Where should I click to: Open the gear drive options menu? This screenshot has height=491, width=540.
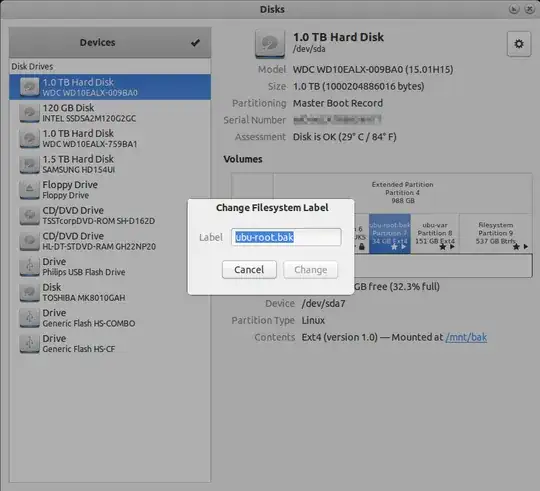click(x=519, y=44)
